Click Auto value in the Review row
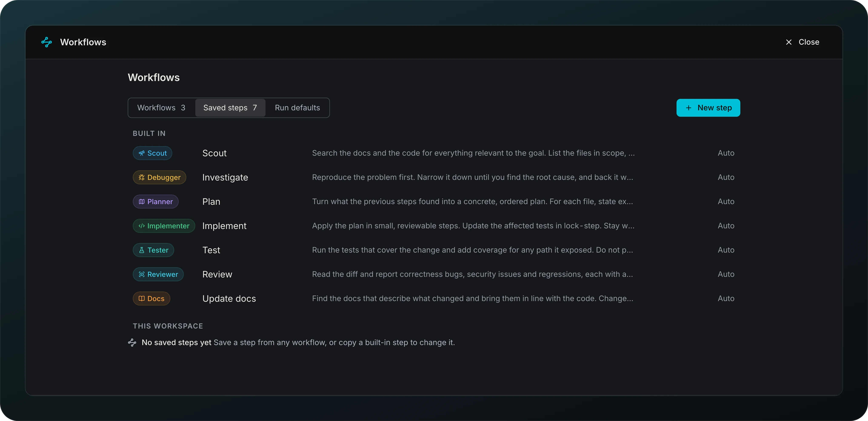This screenshot has height=421, width=868. pyautogui.click(x=726, y=275)
